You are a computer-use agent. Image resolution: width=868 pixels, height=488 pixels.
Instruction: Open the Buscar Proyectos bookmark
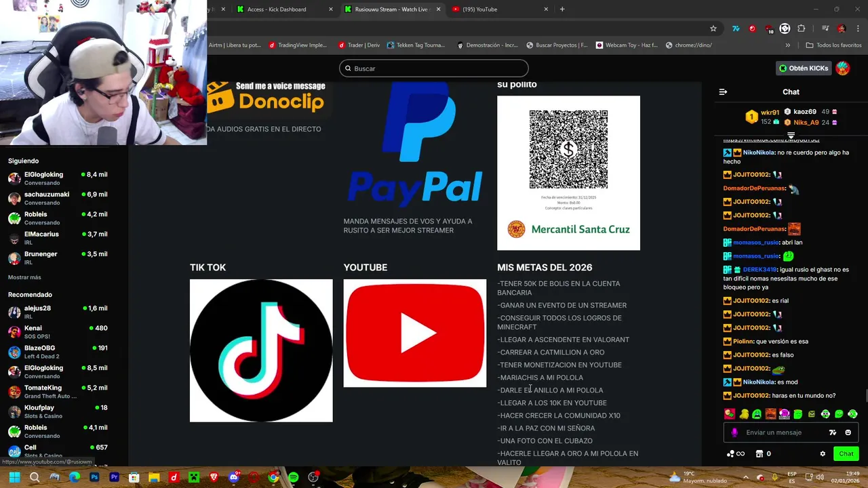[x=556, y=45]
